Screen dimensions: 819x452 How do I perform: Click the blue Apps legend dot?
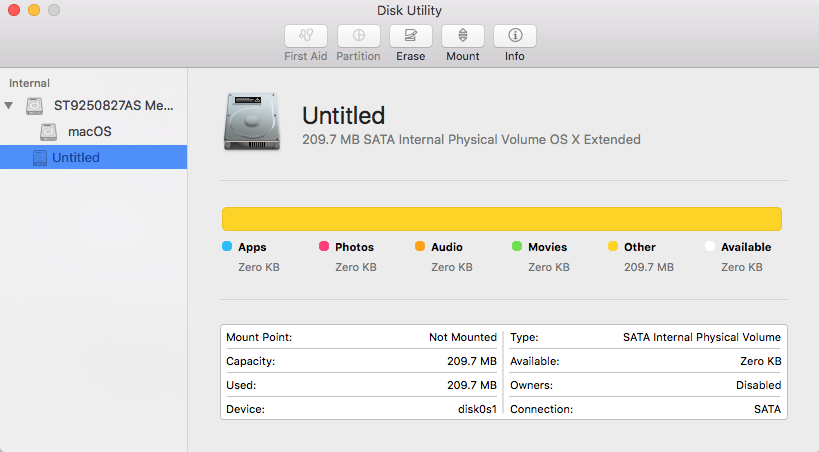[227, 246]
